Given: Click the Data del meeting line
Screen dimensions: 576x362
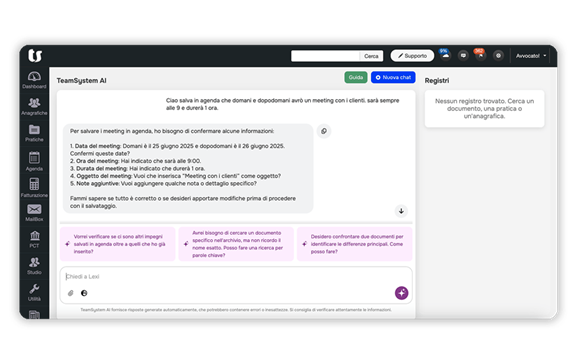Looking at the screenshot, I should (x=177, y=150).
